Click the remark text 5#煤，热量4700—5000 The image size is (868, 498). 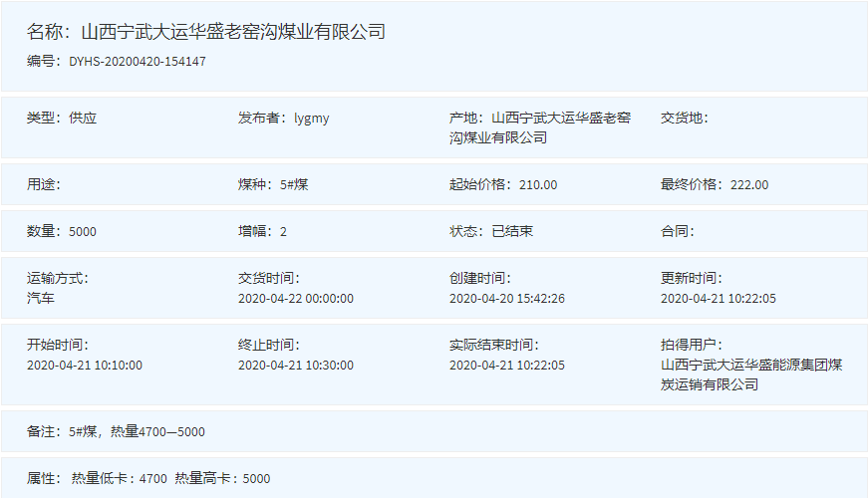(137, 431)
